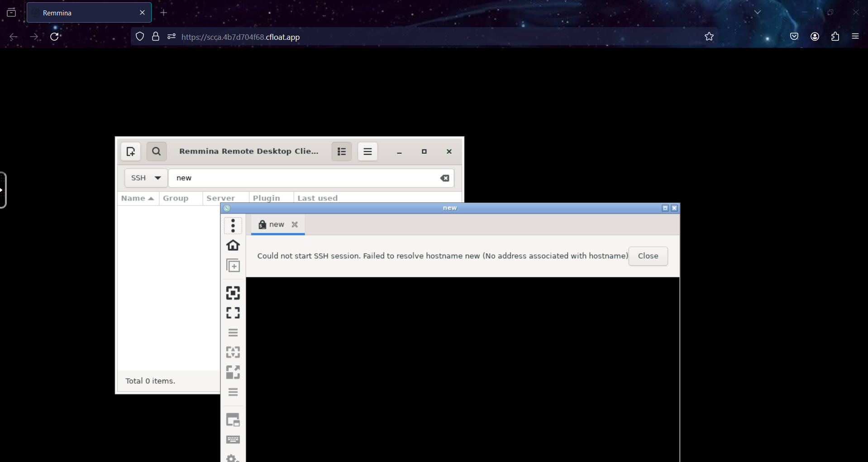Toggle dynamic resolution update icon
This screenshot has width=868, height=462.
tap(233, 352)
